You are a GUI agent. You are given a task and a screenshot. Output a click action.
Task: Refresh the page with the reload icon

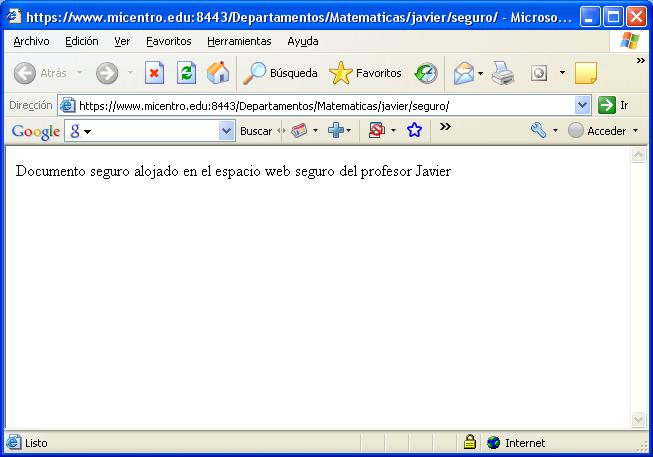[186, 73]
